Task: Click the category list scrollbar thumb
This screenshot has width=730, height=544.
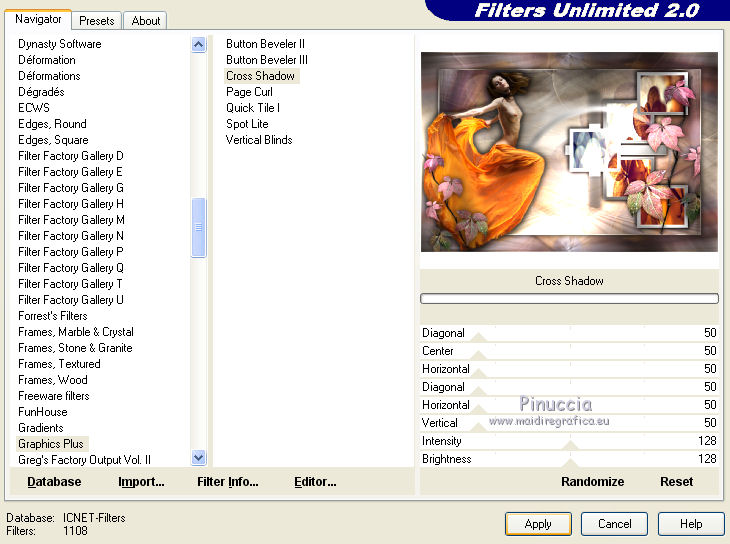Action: [x=198, y=227]
